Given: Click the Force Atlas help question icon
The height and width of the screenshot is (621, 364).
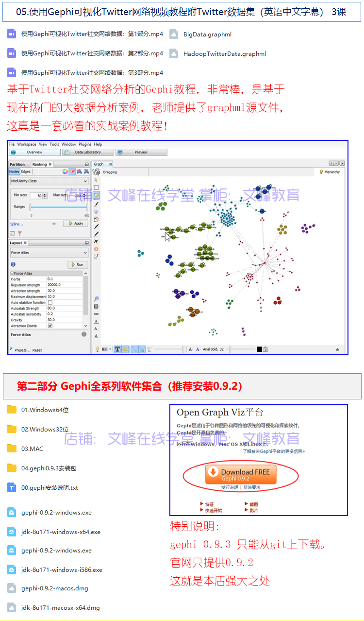Looking at the screenshot, I should click(x=84, y=334).
